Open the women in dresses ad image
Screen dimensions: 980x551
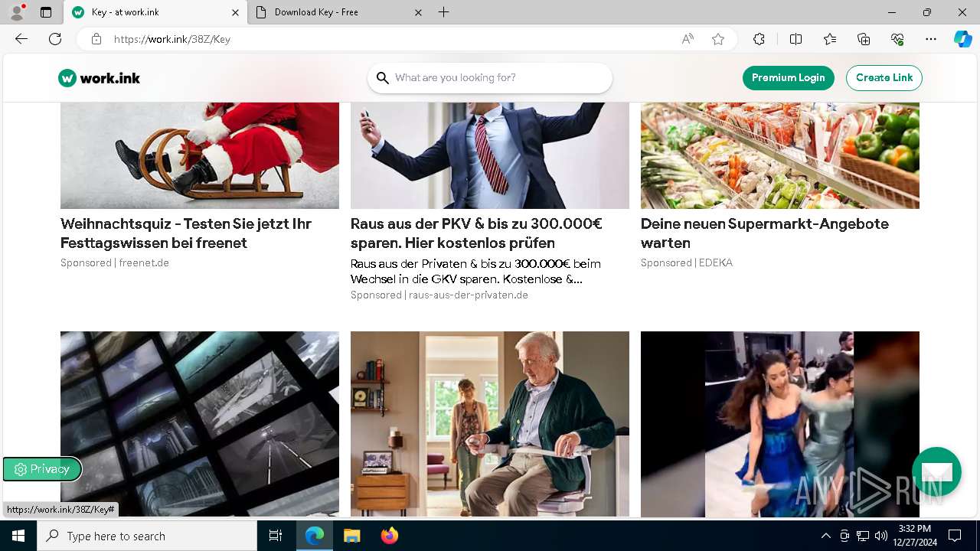click(x=780, y=424)
